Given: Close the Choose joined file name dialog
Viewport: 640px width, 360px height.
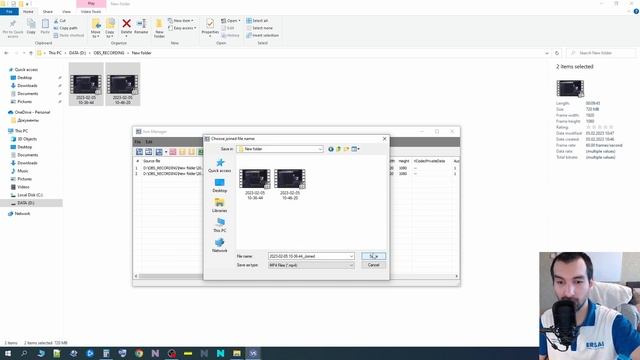Looking at the screenshot, I should pos(384,139).
